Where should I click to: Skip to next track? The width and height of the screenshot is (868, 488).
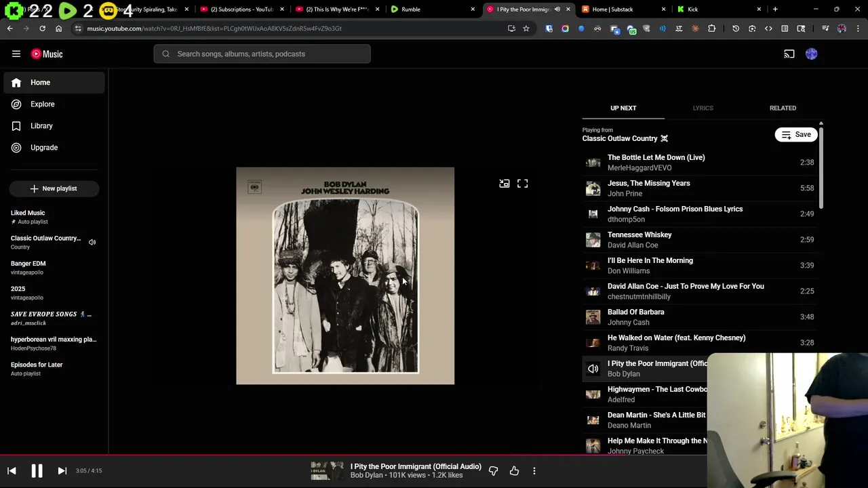pos(62,470)
